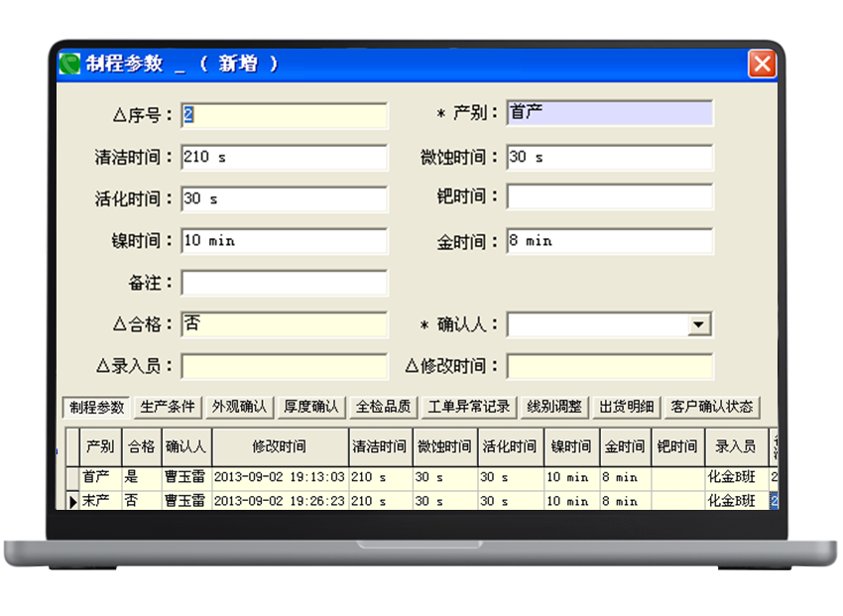Click the 序号 input field
843x616 pixels.
pyautogui.click(x=284, y=115)
